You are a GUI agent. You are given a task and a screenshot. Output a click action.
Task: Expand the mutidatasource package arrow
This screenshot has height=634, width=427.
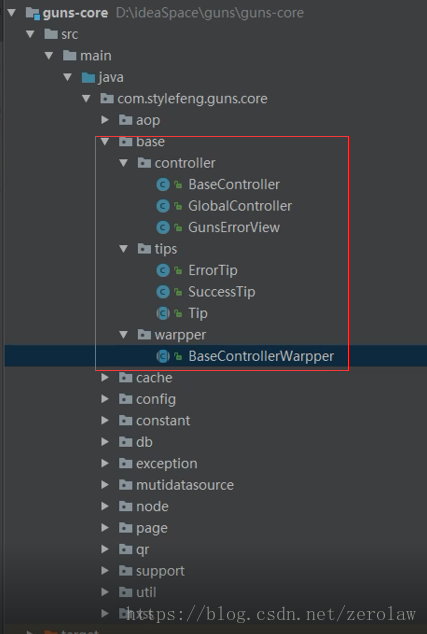tap(105, 484)
